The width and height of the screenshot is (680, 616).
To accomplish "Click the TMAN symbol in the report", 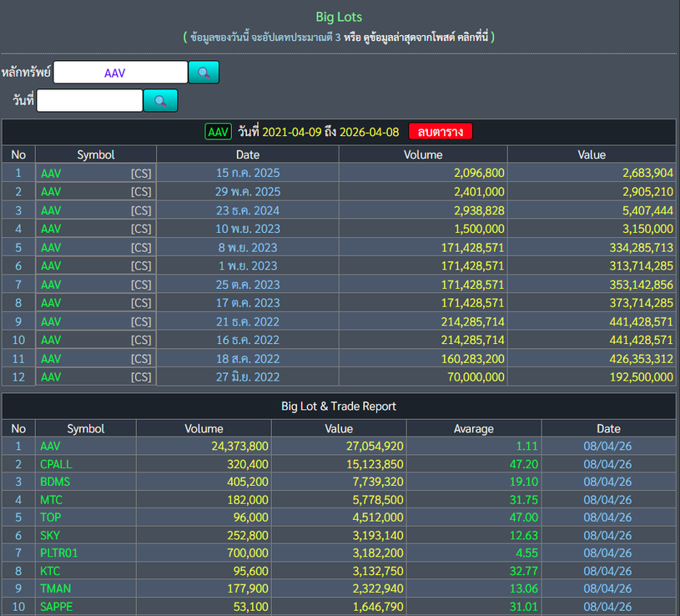I will 55,588.
